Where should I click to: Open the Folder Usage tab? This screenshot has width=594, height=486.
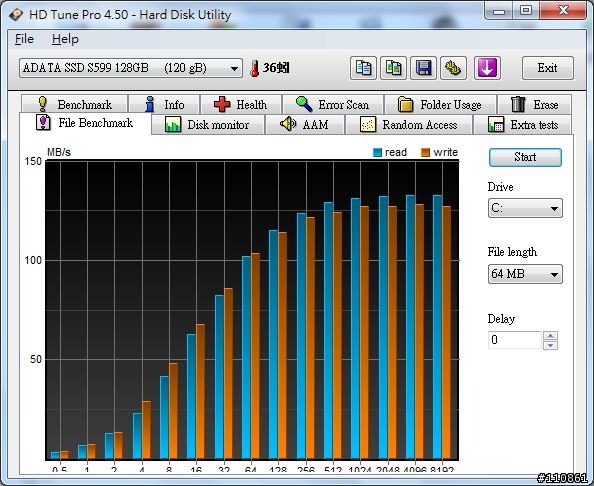click(x=440, y=104)
